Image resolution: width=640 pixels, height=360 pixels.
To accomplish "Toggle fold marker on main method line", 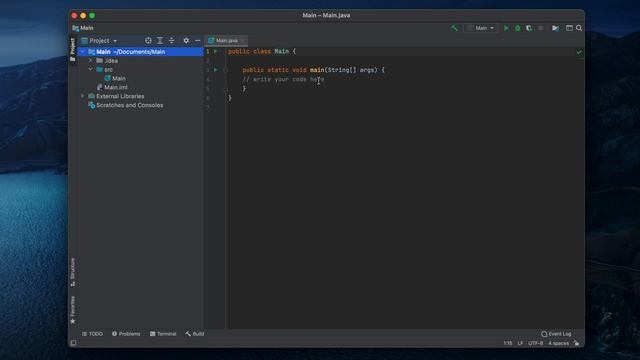I will [225, 70].
